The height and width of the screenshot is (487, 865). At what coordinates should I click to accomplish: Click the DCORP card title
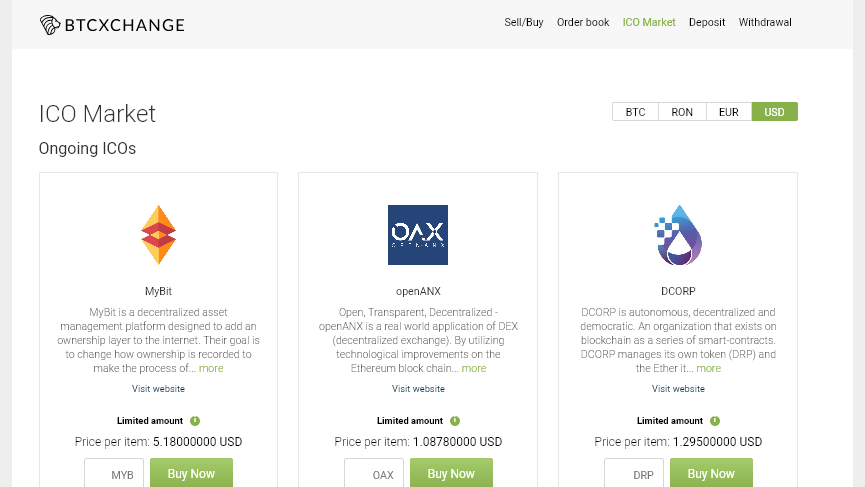(678, 291)
